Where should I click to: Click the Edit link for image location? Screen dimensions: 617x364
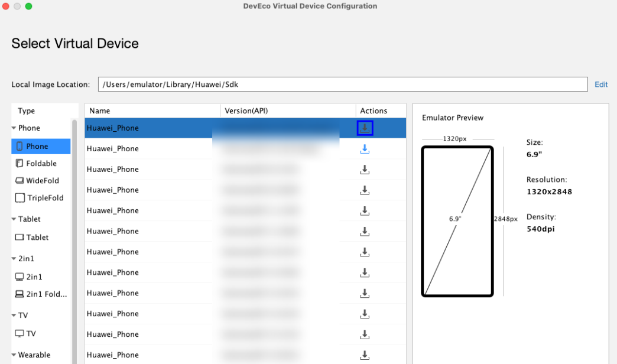pos(601,84)
